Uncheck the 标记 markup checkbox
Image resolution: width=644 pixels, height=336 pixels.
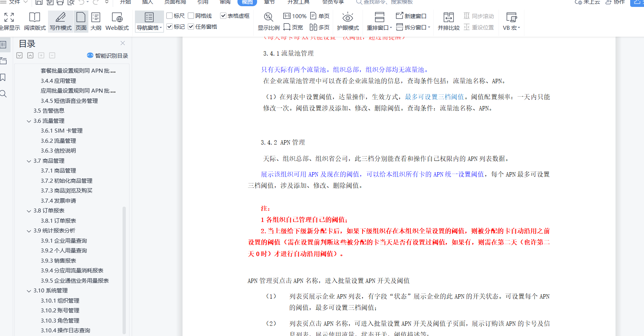pos(169,27)
